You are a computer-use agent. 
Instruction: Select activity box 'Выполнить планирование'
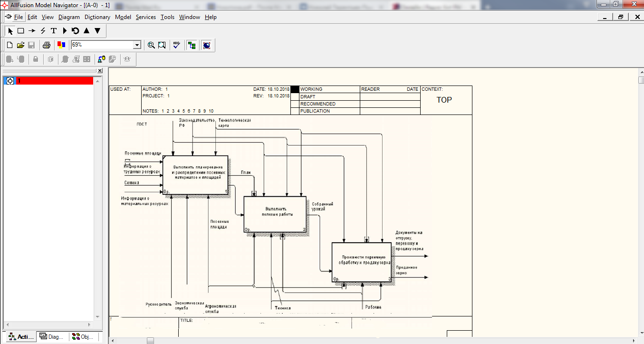click(195, 175)
